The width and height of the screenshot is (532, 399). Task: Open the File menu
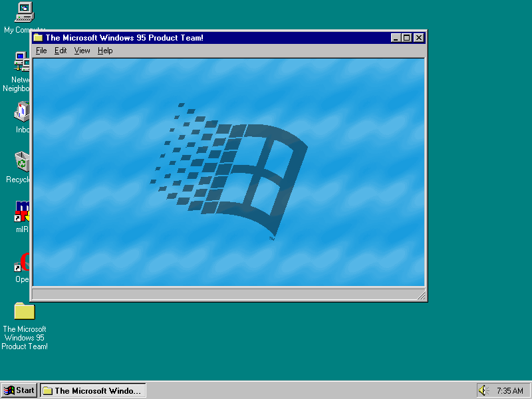click(x=41, y=51)
